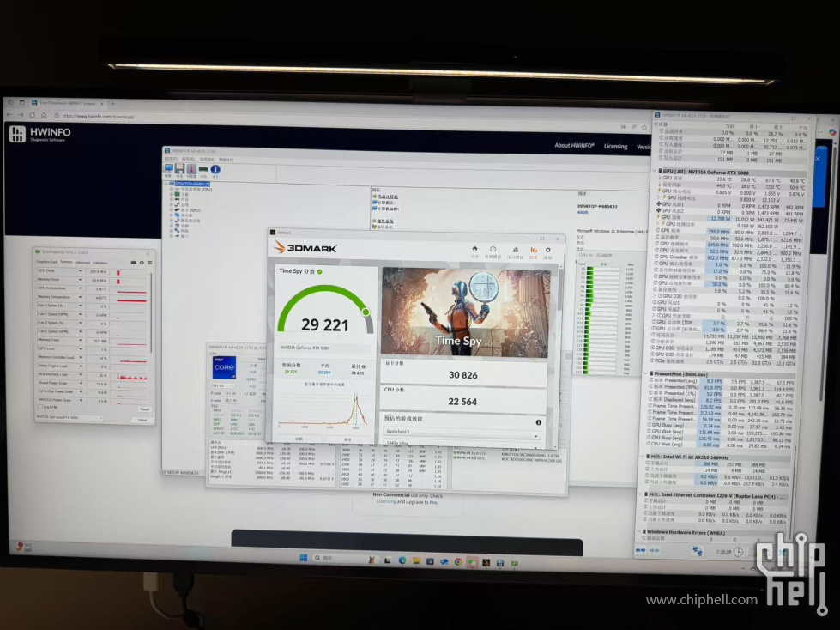Image resolution: width=840 pixels, height=630 pixels.
Task: Click the browser Refresh icon
Action: (x=32, y=115)
